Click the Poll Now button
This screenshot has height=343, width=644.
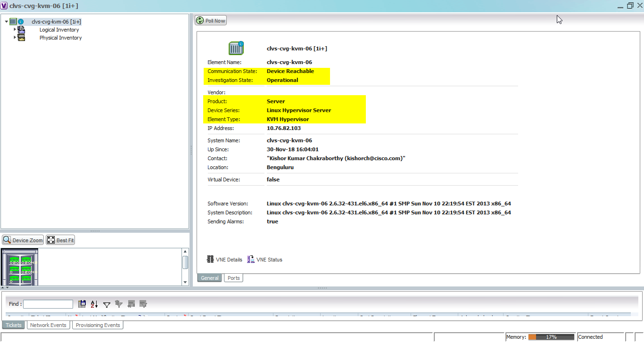(210, 20)
